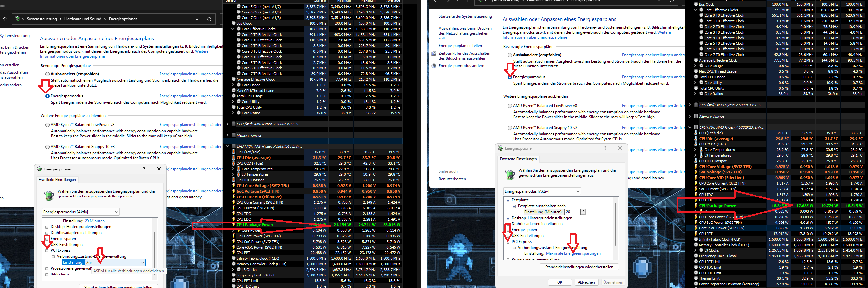Open the address bar history dropdown chevron after Energieoptionen
The width and height of the screenshot is (868, 288).
coord(197,19)
